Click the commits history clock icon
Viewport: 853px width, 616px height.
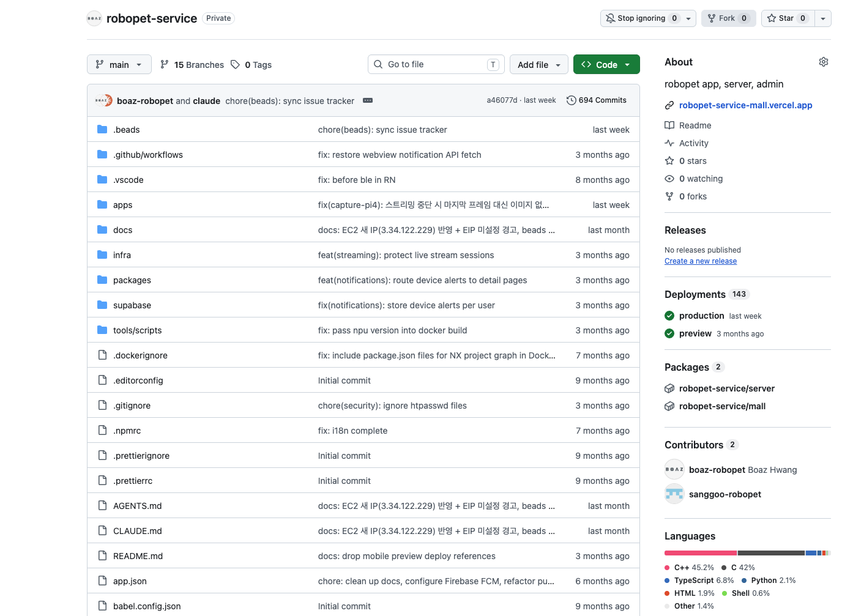coord(571,100)
